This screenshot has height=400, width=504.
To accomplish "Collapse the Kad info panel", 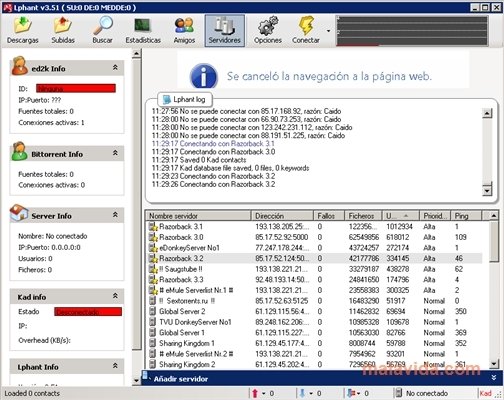I will click(x=115, y=296).
